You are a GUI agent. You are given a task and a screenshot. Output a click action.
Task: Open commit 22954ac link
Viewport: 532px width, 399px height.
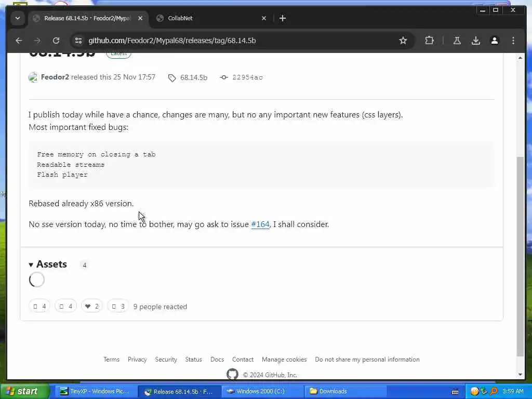pos(247,77)
